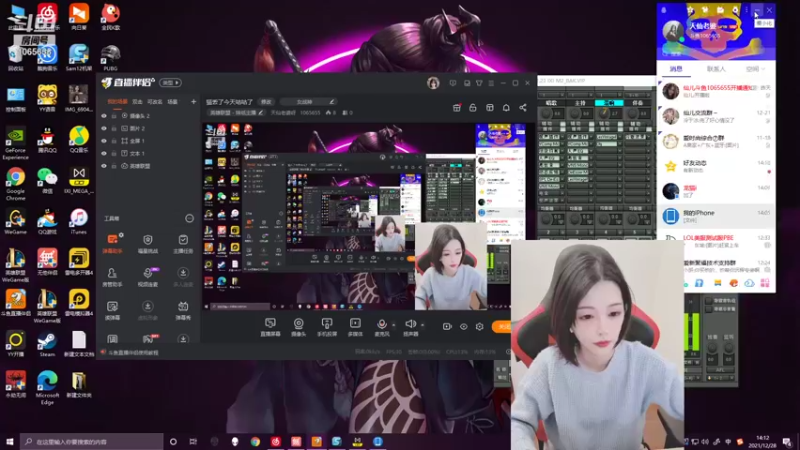This screenshot has height=450, width=800.
Task: Add a 直播屏幕 screen capture source
Action: (x=270, y=327)
